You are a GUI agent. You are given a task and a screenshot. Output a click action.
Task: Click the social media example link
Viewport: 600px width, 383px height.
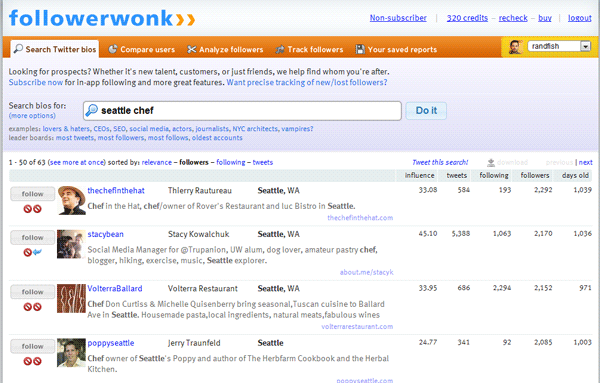click(149, 129)
